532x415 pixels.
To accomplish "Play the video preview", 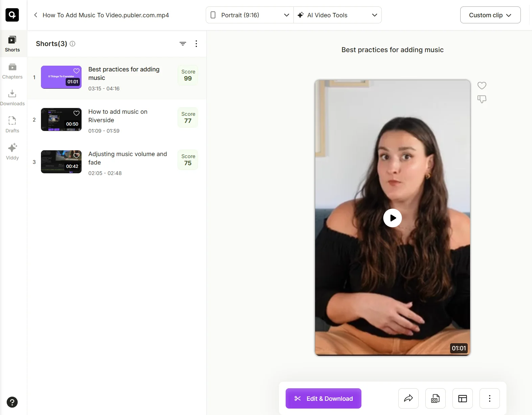I will pos(393,218).
